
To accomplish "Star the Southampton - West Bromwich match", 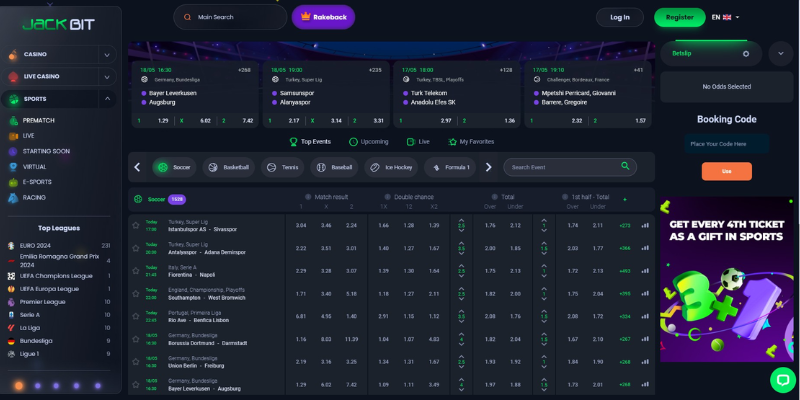I will click(136, 293).
